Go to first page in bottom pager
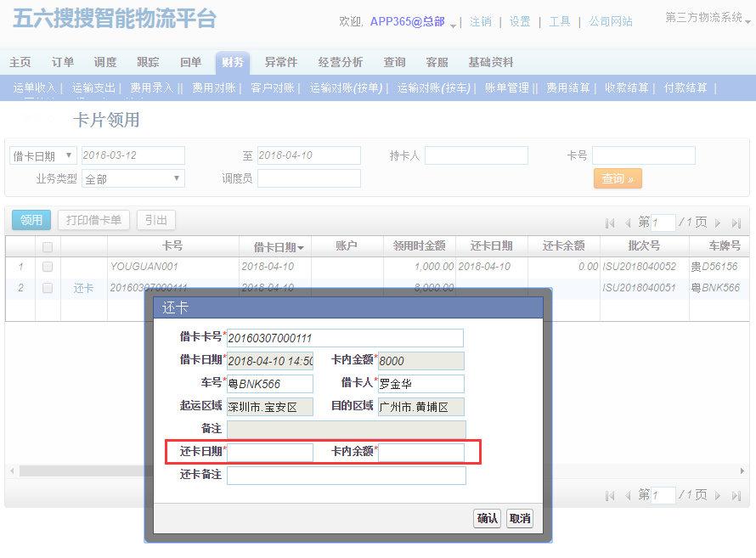 click(x=610, y=495)
